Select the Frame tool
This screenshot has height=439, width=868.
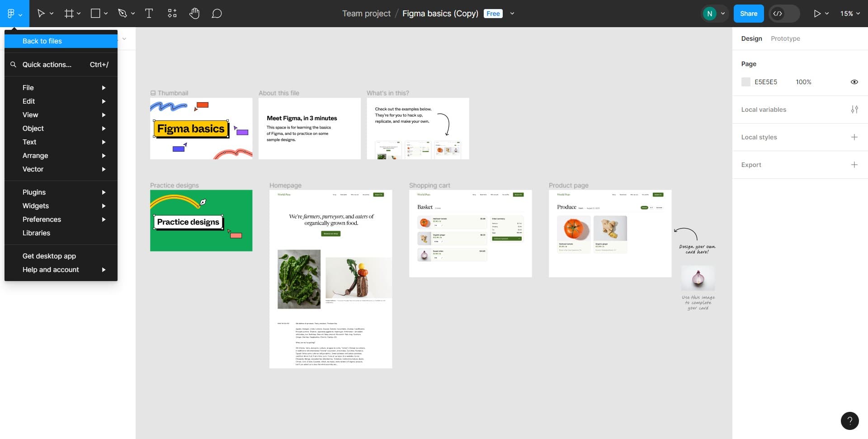(x=68, y=13)
